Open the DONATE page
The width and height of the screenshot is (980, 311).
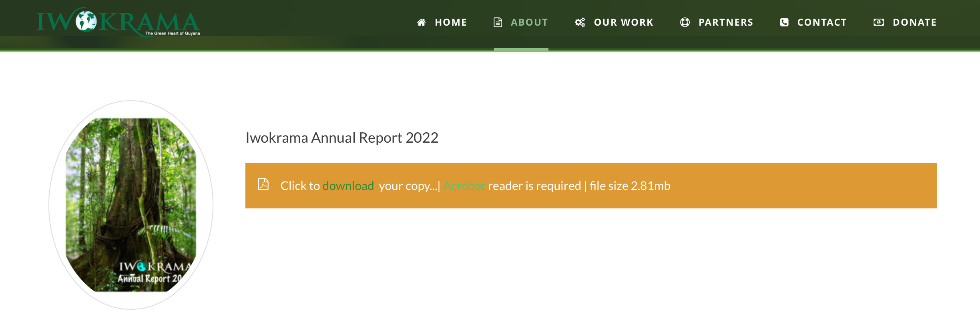point(915,22)
